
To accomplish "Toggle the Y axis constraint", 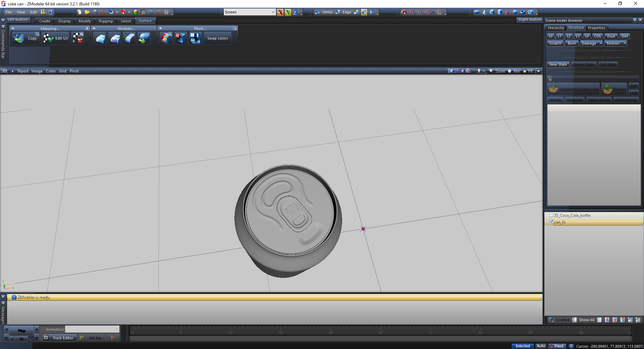I will tap(288, 12).
